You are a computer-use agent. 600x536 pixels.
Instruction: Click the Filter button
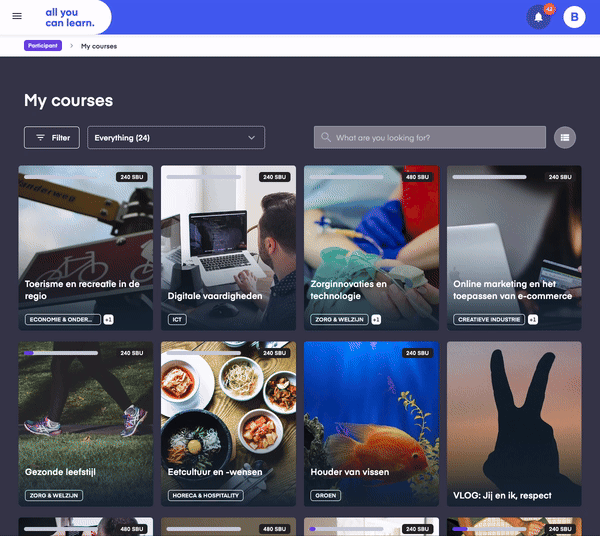pos(52,137)
